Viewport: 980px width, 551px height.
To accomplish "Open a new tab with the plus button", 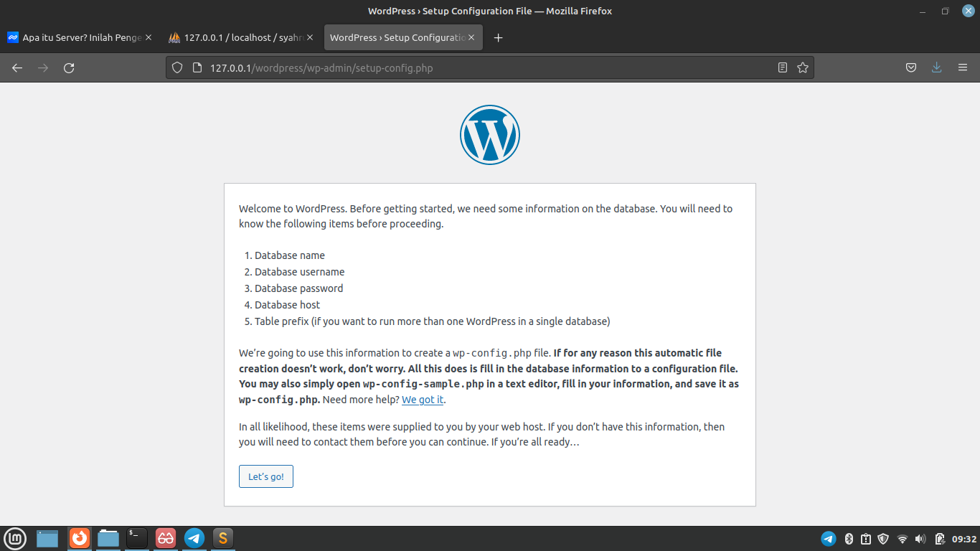I will pos(499,38).
